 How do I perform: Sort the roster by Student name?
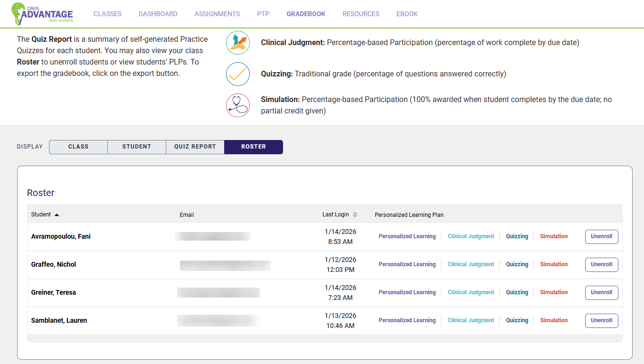coord(45,214)
